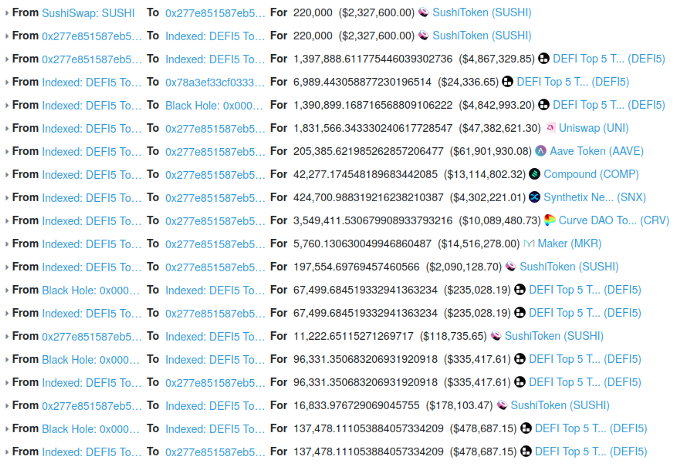Open Black Hole sender link in 137,478.11 row
700x466 pixels.
[x=90, y=429]
